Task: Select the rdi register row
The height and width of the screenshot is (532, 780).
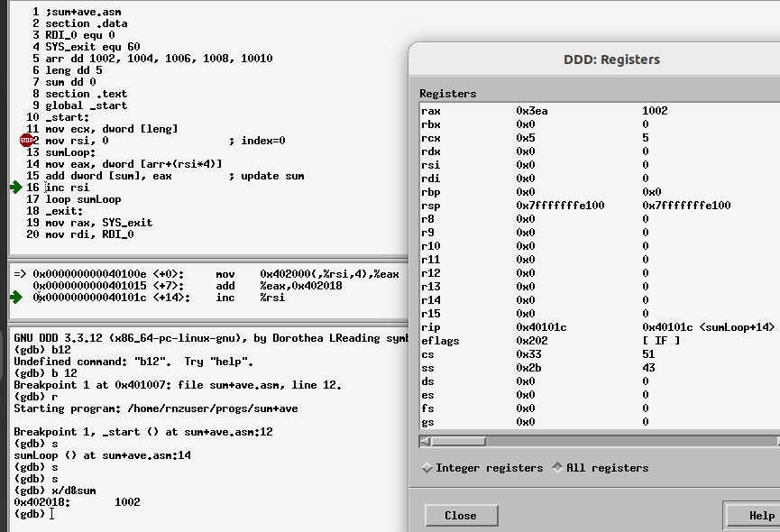Action: [600, 178]
